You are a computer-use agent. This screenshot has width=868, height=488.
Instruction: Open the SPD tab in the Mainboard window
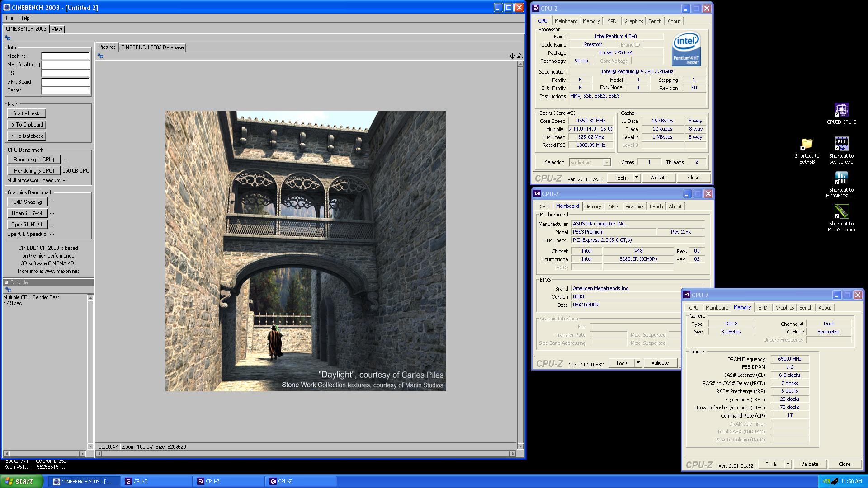point(613,206)
